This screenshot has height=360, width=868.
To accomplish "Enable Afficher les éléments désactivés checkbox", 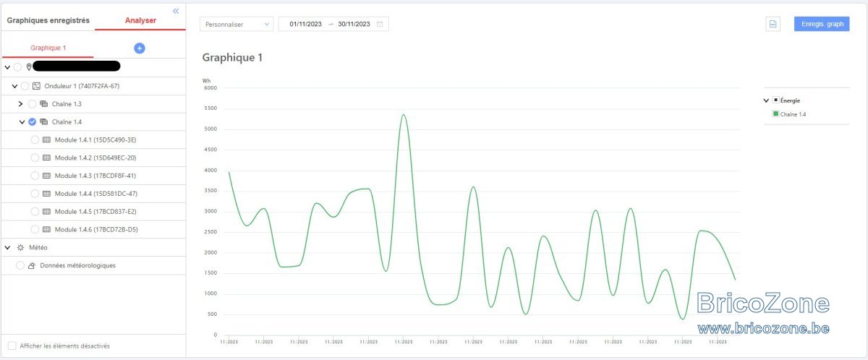I will [12, 346].
